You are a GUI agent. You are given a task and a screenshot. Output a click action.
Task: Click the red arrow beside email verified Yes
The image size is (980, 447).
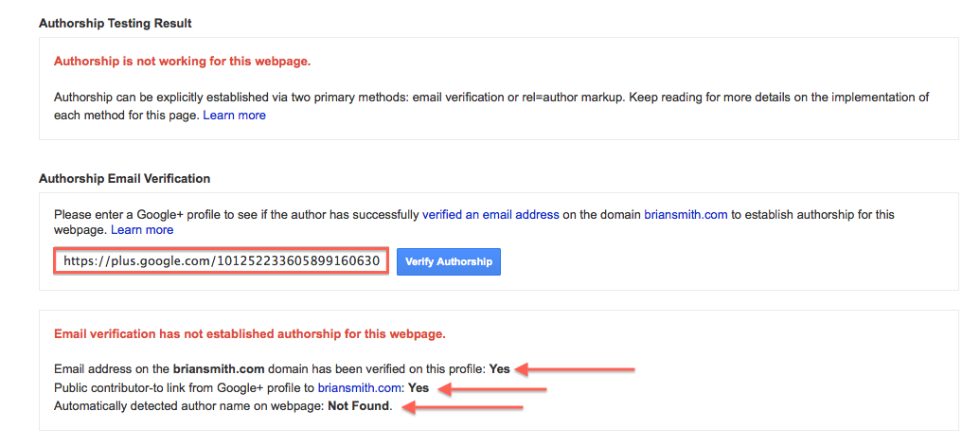coord(576,369)
